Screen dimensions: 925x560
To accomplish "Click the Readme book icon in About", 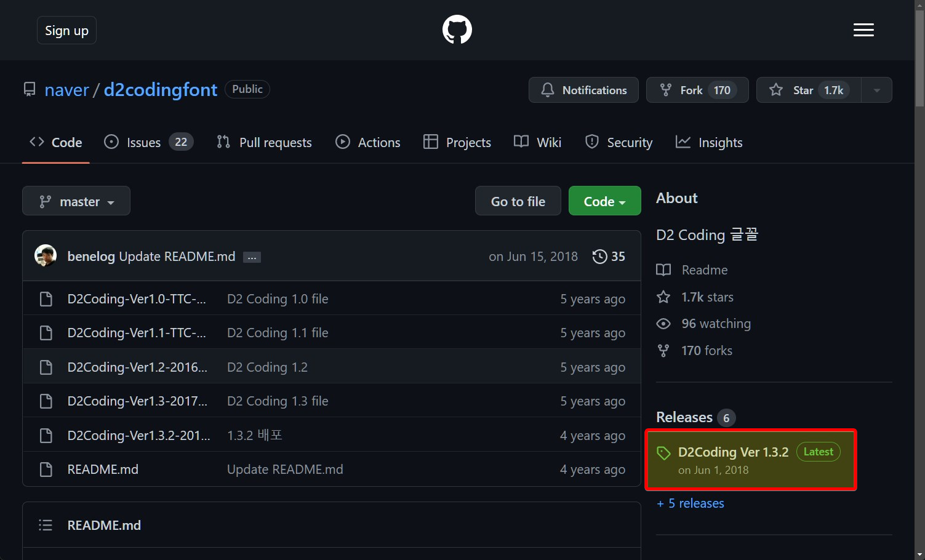I will pyautogui.click(x=663, y=270).
